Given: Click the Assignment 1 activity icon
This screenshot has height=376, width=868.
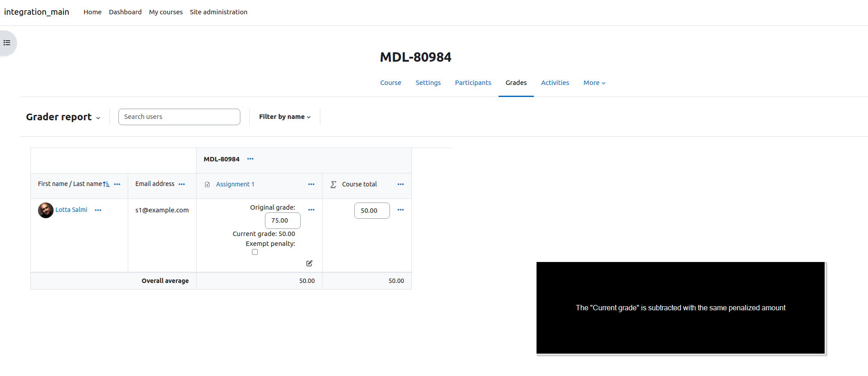Looking at the screenshot, I should [207, 185].
